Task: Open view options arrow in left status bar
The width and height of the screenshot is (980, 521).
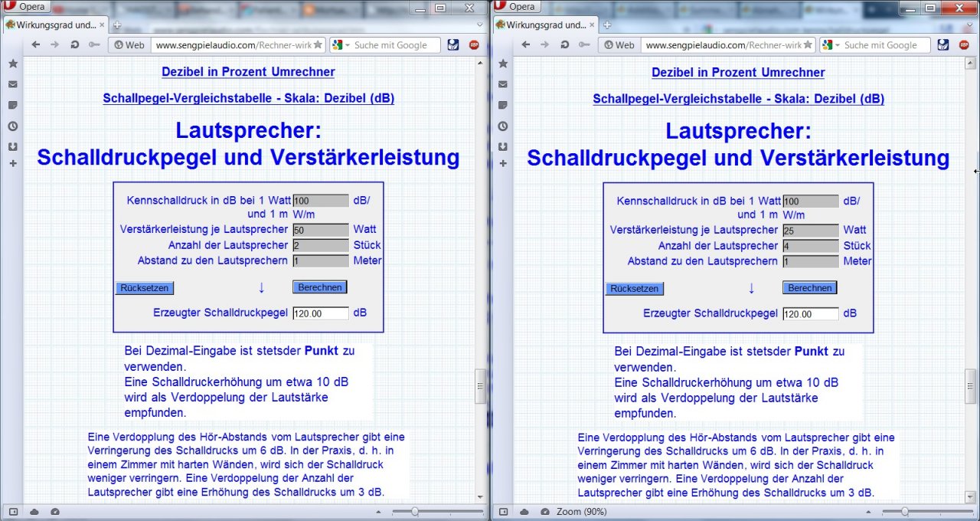Action: point(377,512)
